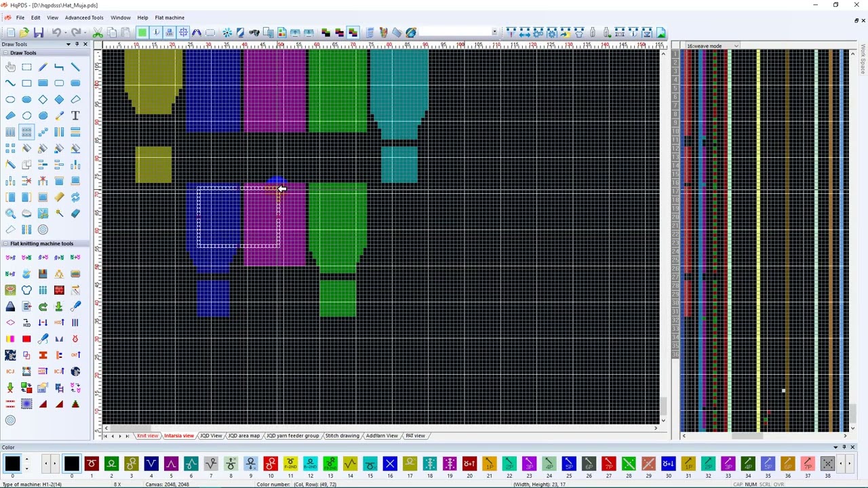Screen dimensions: 868x488
Task: Open the Help menu
Action: pyautogui.click(x=142, y=18)
